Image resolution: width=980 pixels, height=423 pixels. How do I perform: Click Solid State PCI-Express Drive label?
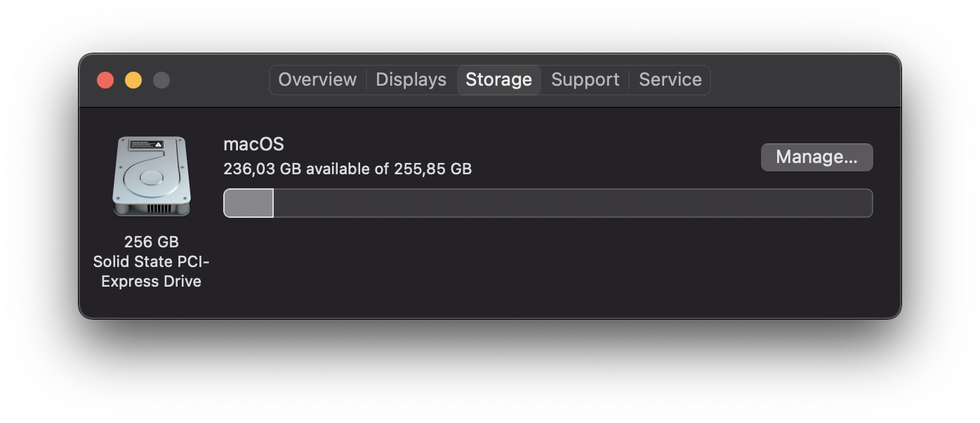pyautogui.click(x=151, y=271)
